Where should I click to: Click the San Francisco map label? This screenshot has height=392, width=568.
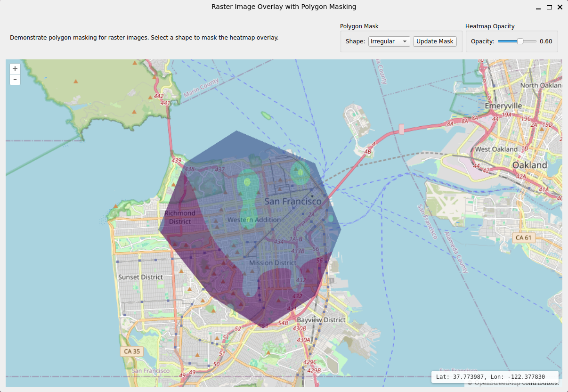click(293, 202)
